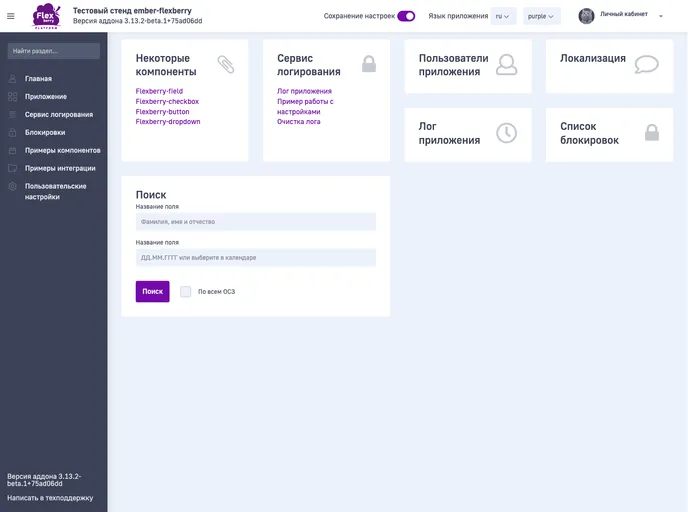
Task: Click the Приложение sidebar grid icon
Action: 12,97
